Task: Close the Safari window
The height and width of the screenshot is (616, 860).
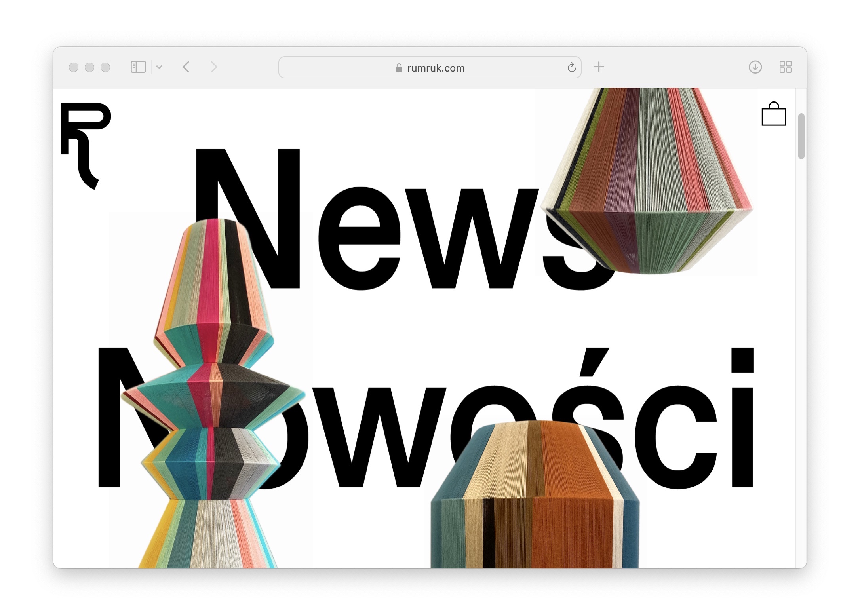Action: 74,67
